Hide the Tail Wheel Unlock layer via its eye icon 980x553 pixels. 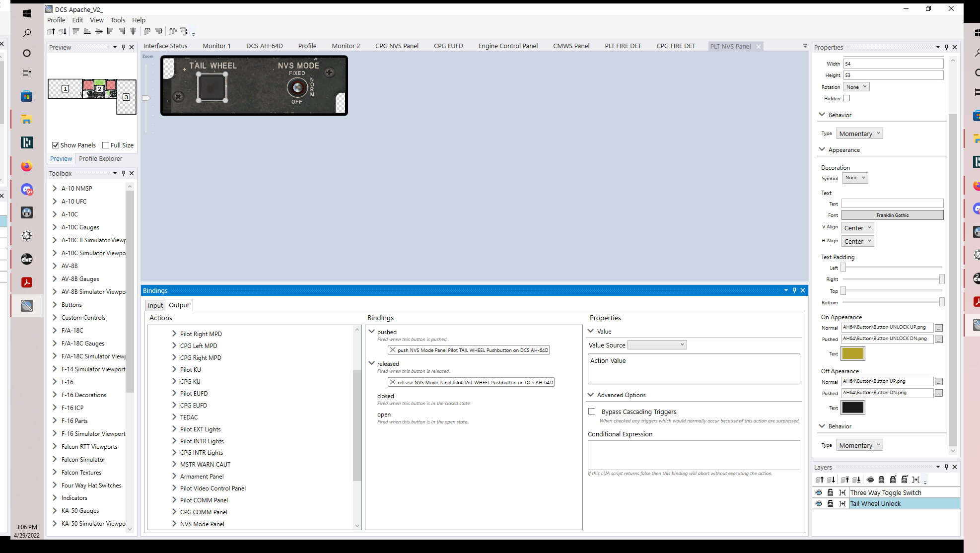819,503
